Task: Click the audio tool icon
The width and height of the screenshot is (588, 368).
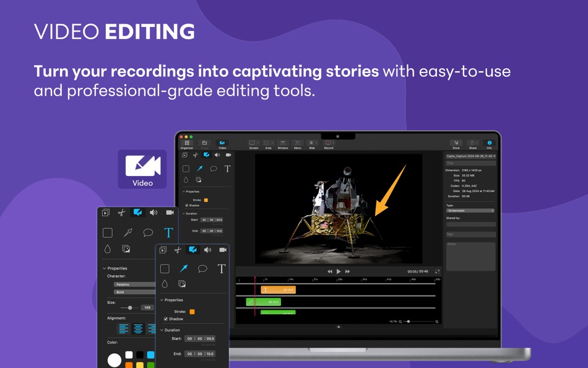Action: point(207,250)
